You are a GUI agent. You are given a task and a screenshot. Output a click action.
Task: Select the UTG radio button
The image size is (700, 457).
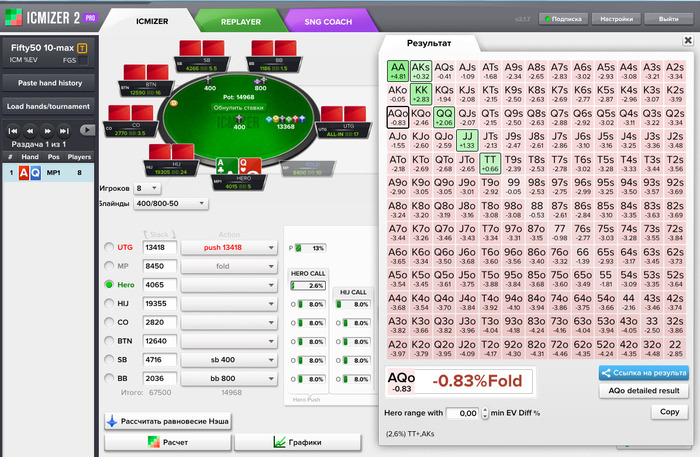coord(109,247)
